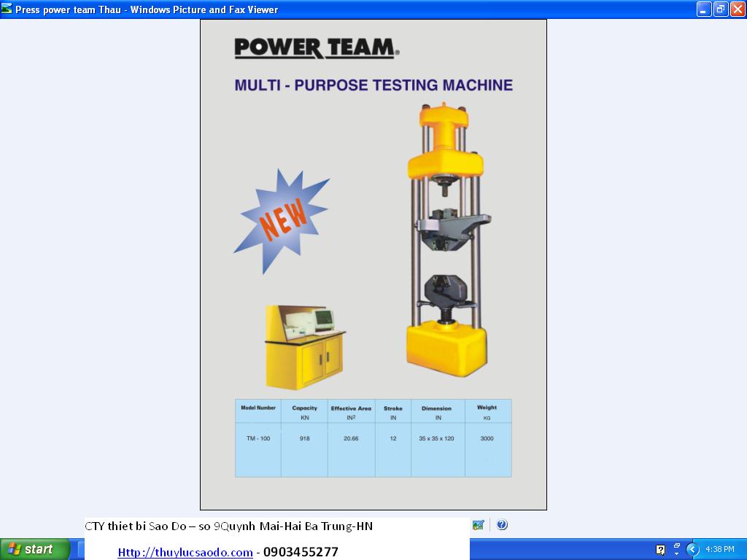
Task: Open the picture for editing via the toolbar icon
Action: 478,525
